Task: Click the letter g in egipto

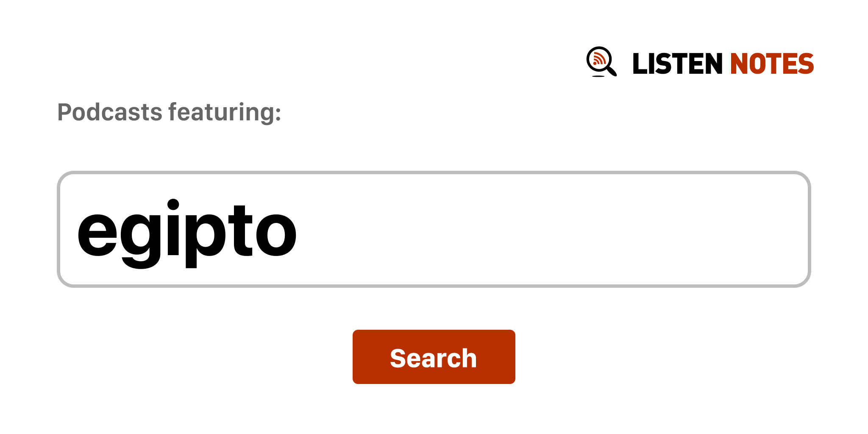Action: click(x=140, y=240)
